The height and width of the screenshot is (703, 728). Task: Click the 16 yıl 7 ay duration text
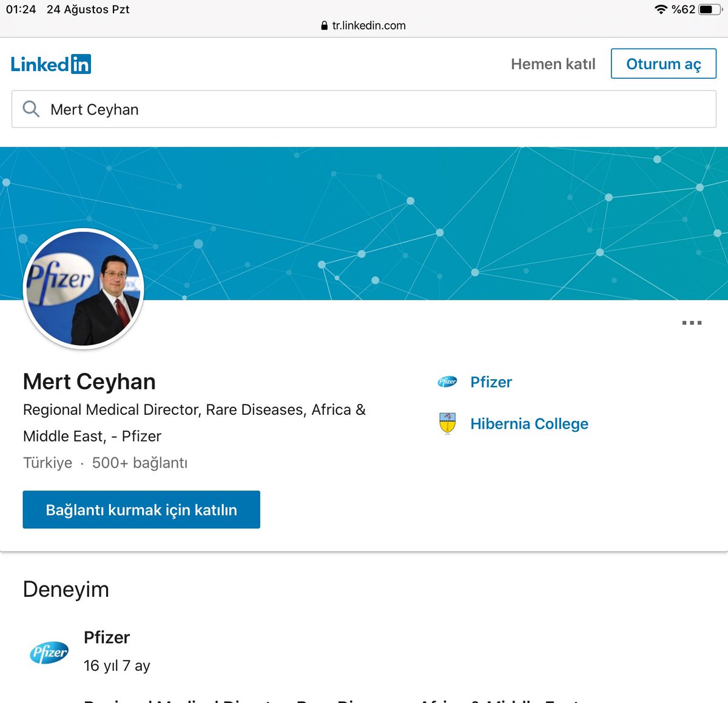point(116,665)
